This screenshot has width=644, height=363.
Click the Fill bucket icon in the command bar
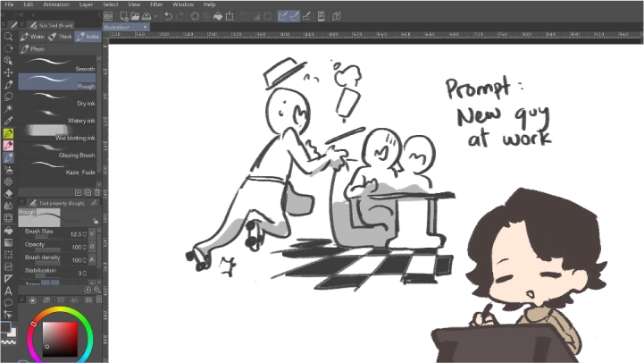(x=215, y=16)
